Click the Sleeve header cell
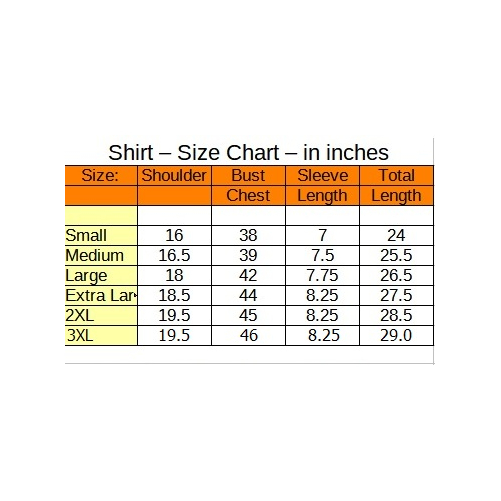 322,176
